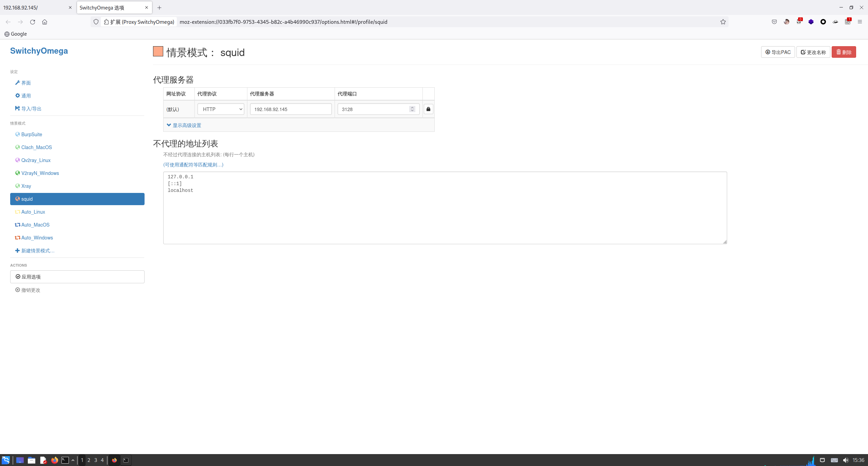Launch the text editor from the taskbar
Image resolution: width=868 pixels, height=466 pixels.
[43, 460]
